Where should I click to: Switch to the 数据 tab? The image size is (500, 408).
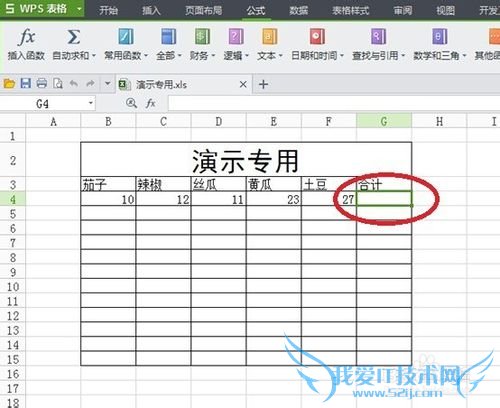click(298, 10)
